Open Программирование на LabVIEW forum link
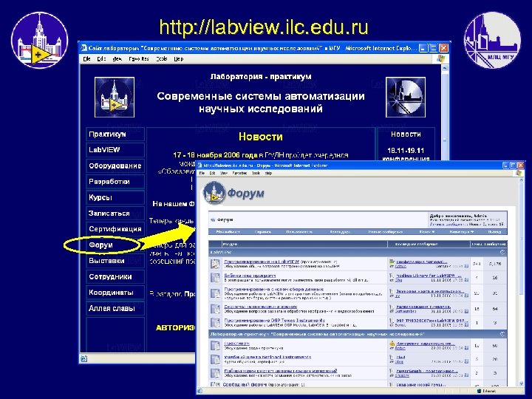The height and width of the screenshot is (399, 532). pos(262,262)
